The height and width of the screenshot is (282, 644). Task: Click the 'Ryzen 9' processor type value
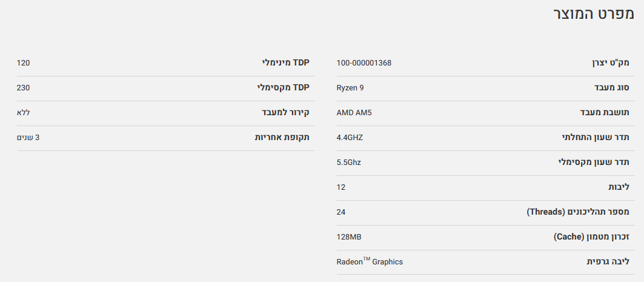coord(350,88)
